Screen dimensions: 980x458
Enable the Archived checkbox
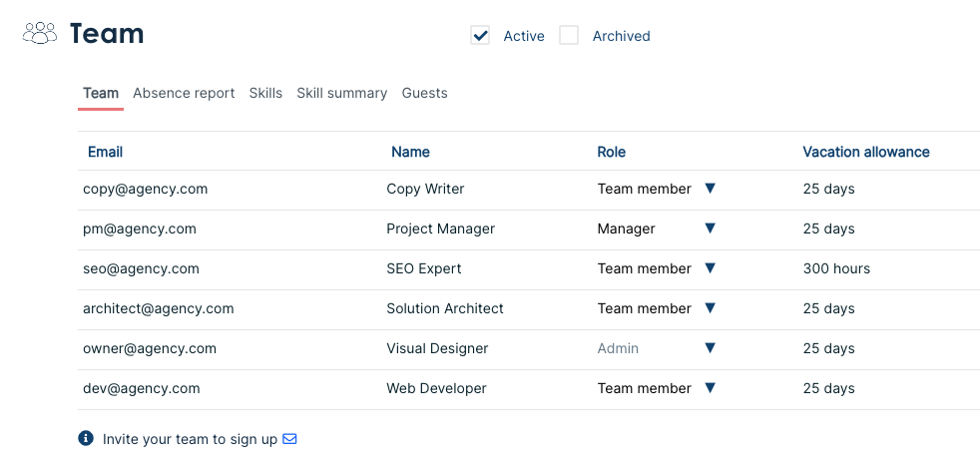(569, 36)
